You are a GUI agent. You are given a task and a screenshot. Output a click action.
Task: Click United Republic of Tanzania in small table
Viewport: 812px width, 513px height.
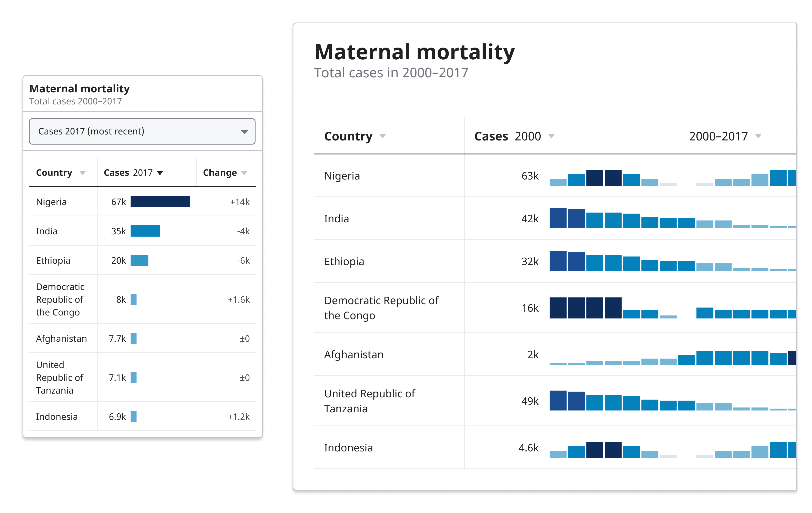point(59,378)
